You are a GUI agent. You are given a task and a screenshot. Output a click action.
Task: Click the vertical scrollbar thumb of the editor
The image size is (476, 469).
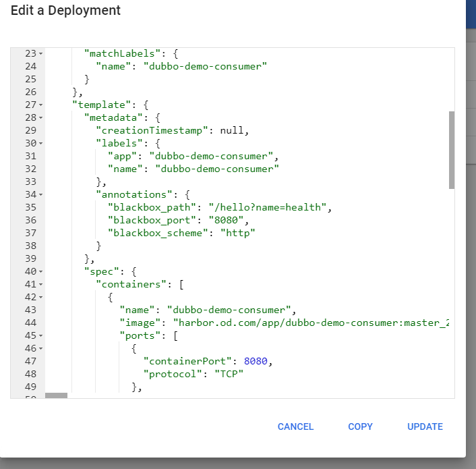click(x=452, y=150)
